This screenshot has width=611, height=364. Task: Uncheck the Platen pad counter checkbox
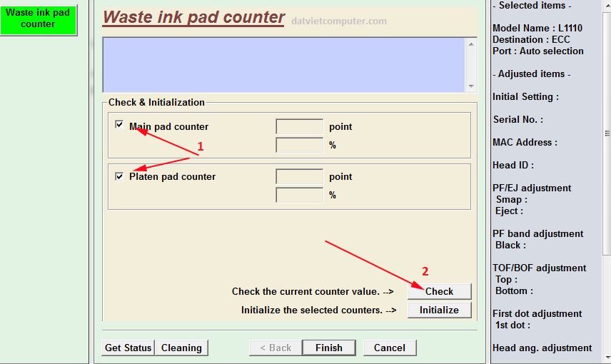(119, 176)
